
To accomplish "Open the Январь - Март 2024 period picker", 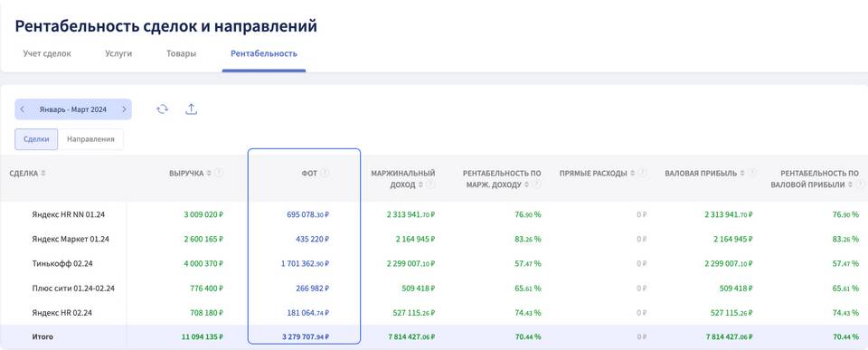I will pos(73,109).
